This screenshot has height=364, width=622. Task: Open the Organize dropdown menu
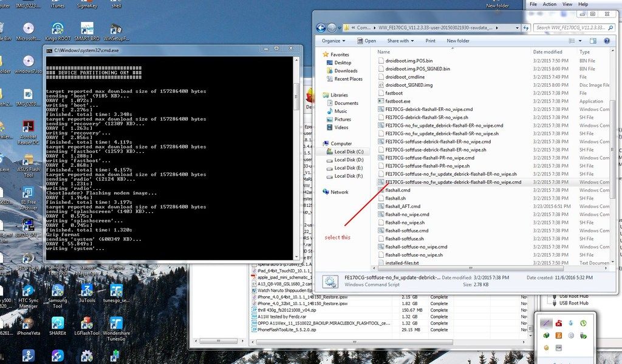point(333,41)
